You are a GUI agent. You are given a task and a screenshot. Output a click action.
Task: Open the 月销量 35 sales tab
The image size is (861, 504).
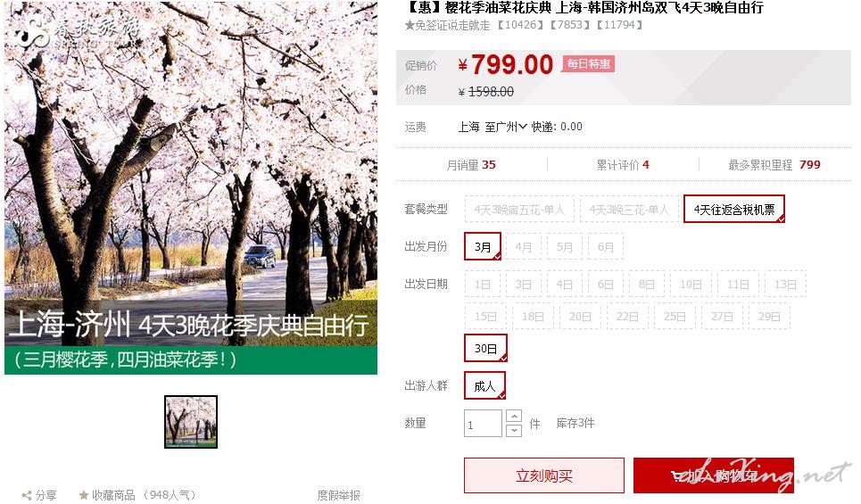click(471, 165)
